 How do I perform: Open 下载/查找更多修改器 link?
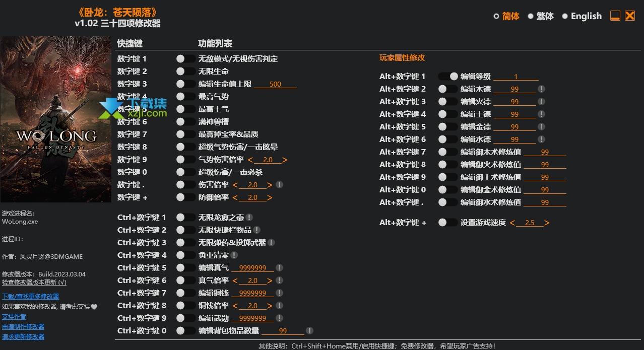[x=30, y=297]
